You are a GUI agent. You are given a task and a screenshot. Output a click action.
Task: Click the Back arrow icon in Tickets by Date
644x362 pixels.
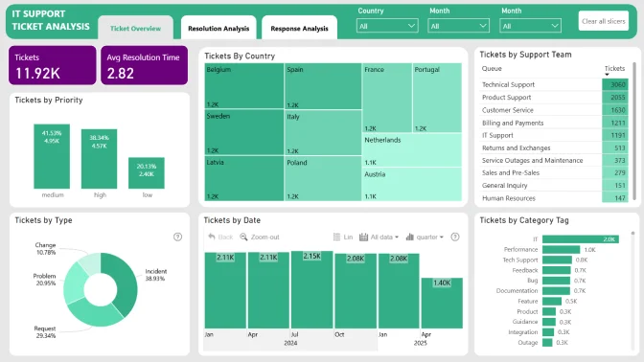pyautogui.click(x=212, y=237)
